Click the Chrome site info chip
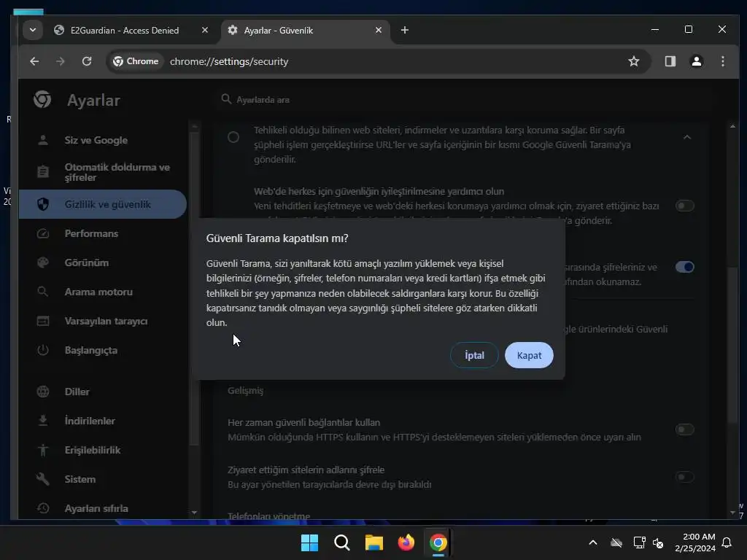 [136, 61]
